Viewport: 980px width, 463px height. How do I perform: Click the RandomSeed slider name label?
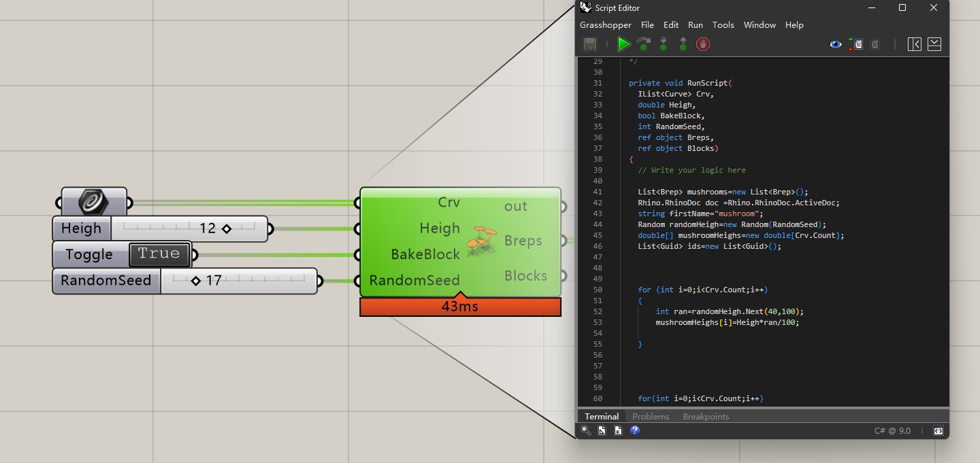pos(105,281)
